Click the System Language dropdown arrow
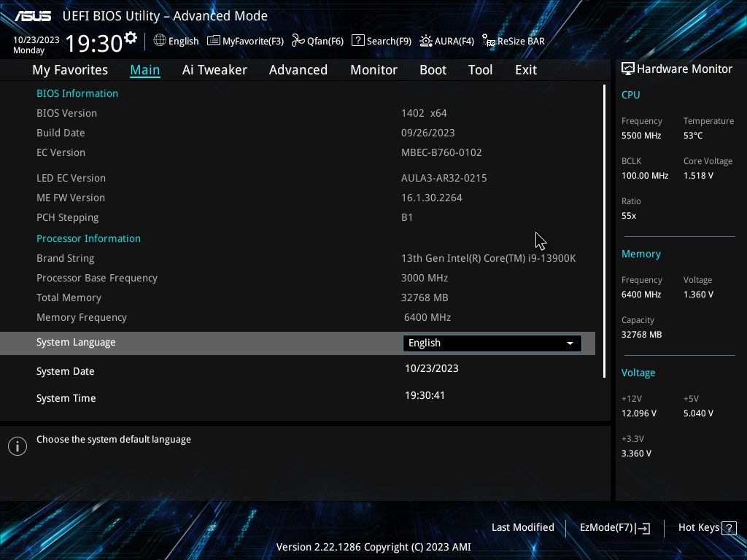This screenshot has width=747, height=560. pyautogui.click(x=570, y=343)
